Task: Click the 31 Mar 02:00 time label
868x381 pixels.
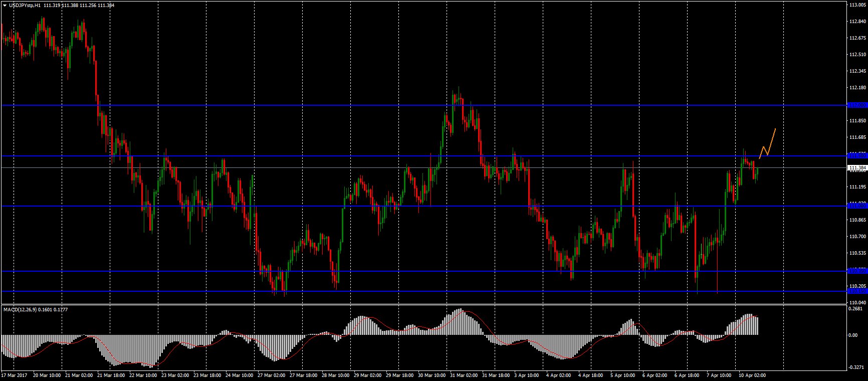Action: coord(464,375)
